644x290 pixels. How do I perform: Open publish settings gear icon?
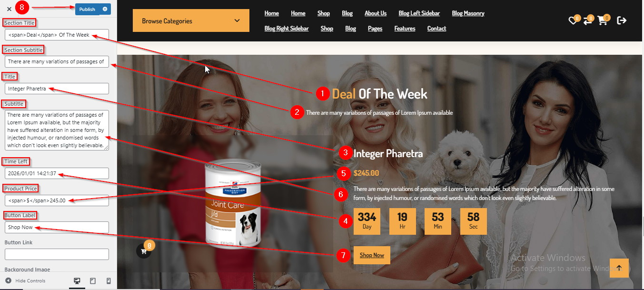click(x=105, y=9)
